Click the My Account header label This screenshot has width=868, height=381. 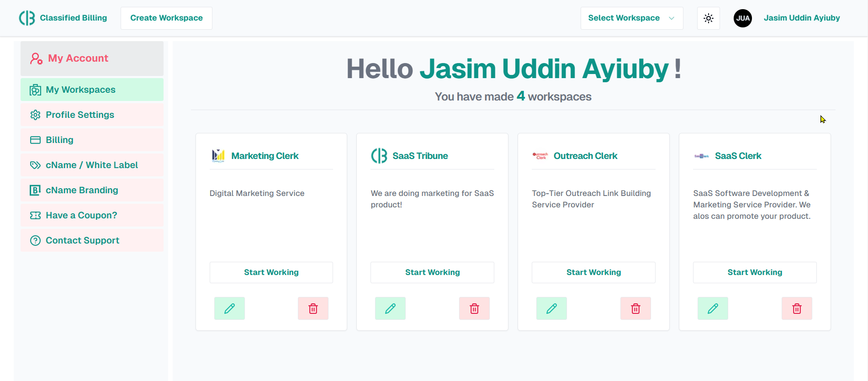[78, 58]
